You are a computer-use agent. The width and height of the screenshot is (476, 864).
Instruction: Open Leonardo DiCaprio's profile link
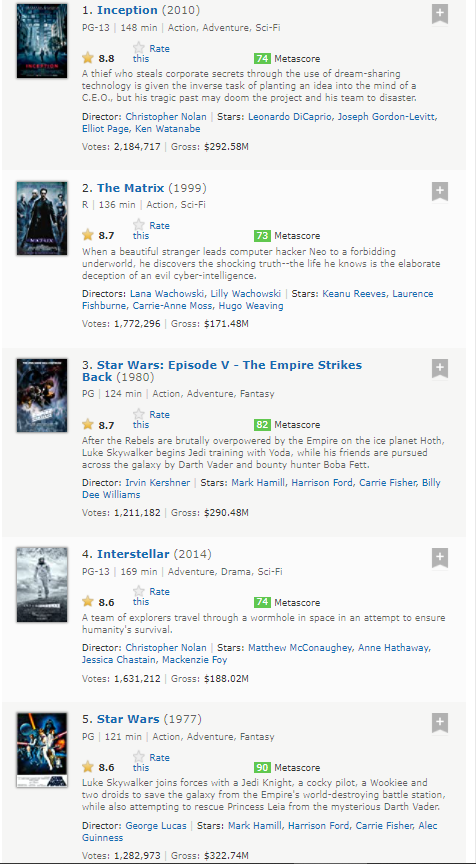tap(290, 117)
